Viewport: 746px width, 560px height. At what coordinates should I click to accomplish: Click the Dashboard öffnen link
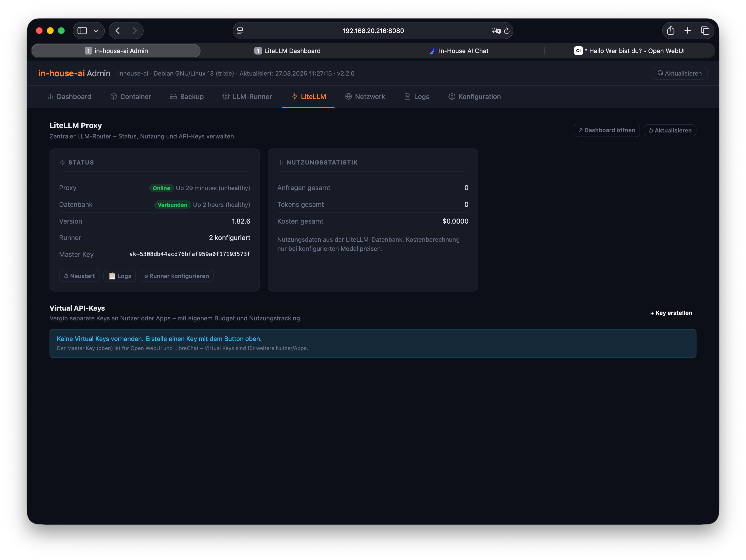click(x=606, y=131)
